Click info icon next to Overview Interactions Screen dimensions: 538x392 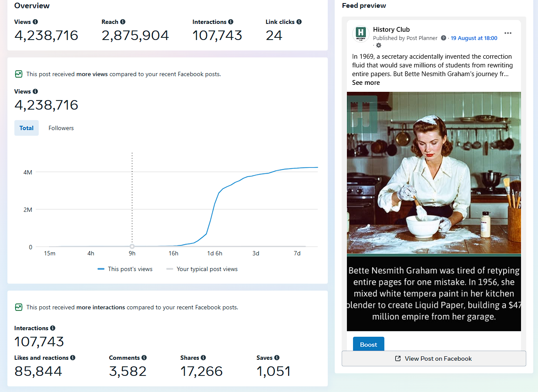tap(231, 22)
